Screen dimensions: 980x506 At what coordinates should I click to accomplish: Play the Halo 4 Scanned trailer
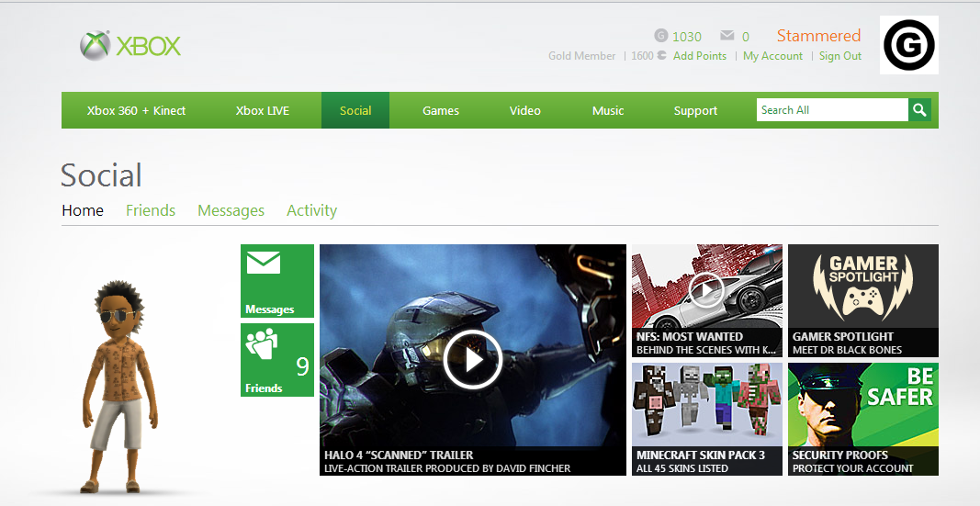[x=472, y=360]
